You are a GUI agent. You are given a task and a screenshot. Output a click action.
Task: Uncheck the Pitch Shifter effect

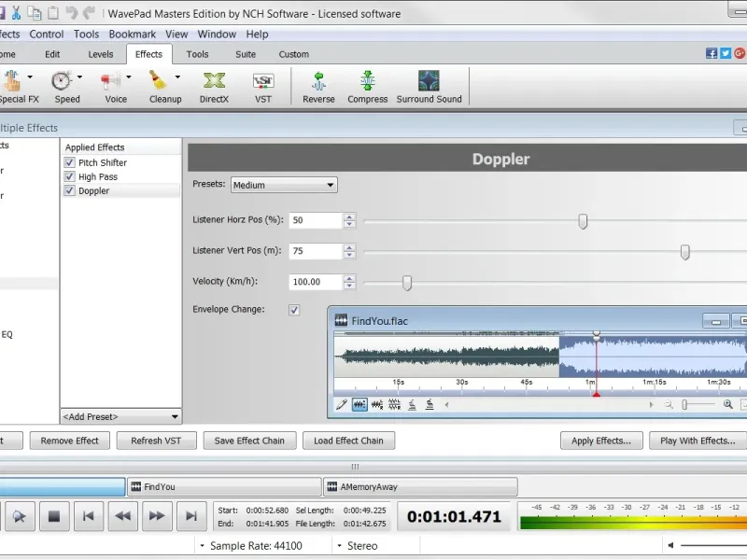[70, 162]
